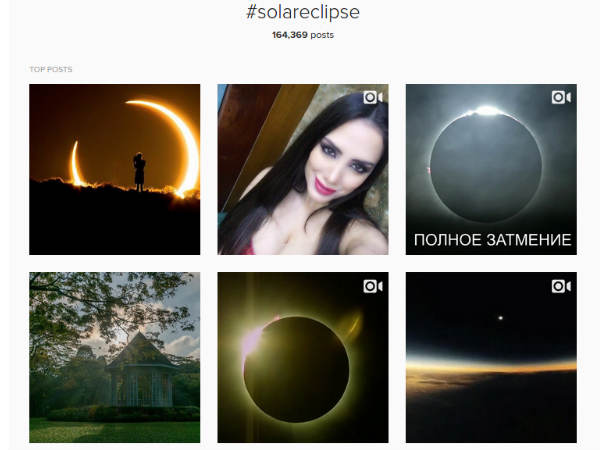Image resolution: width=600 pixels, height=450 pixels.
Task: Click the small bright dot in dark sky
Action: [501, 318]
